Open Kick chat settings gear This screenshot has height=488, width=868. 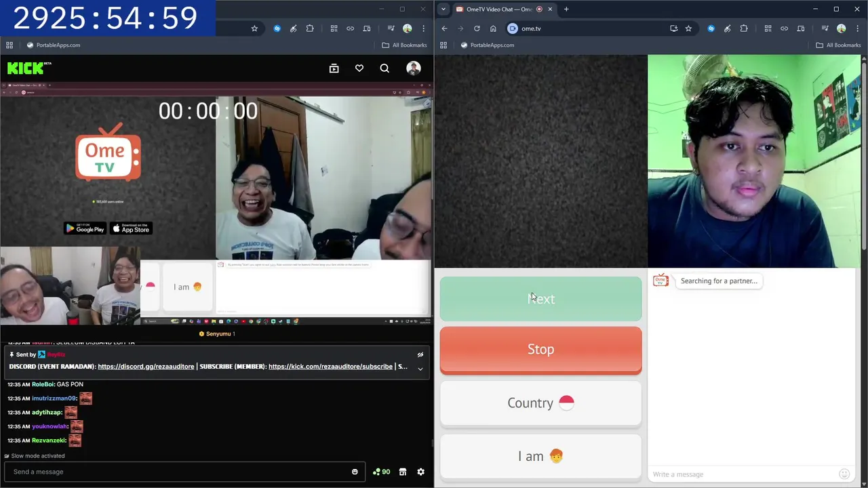coord(420,472)
